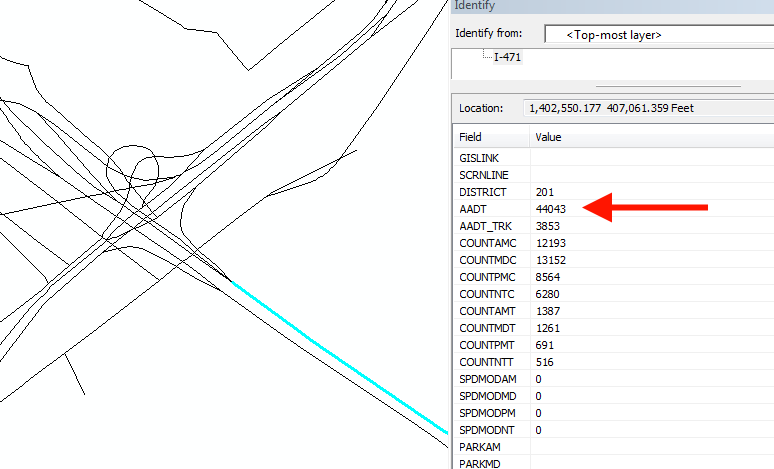This screenshot has width=774, height=469.
Task: Click the COUNTNTT value 516
Action: click(544, 362)
